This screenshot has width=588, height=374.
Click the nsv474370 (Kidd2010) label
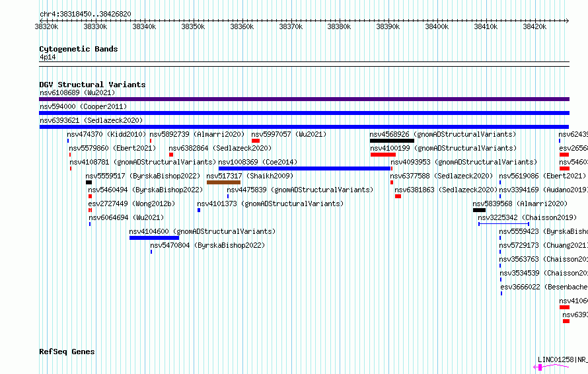106,134
